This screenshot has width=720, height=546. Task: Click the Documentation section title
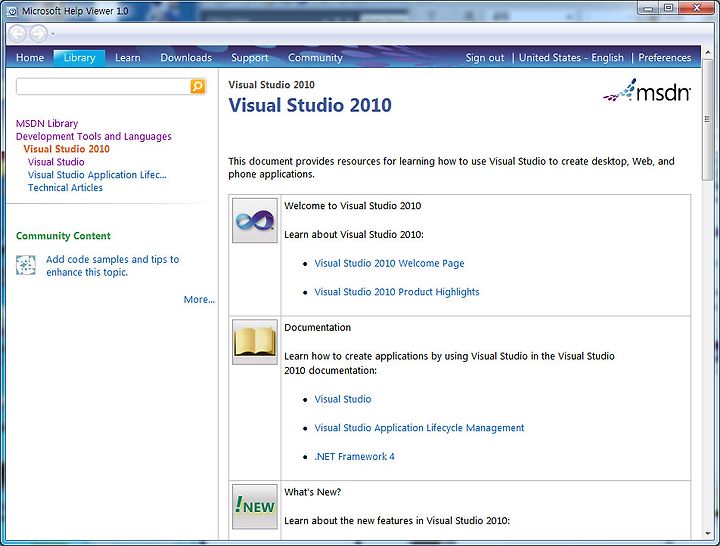point(317,327)
